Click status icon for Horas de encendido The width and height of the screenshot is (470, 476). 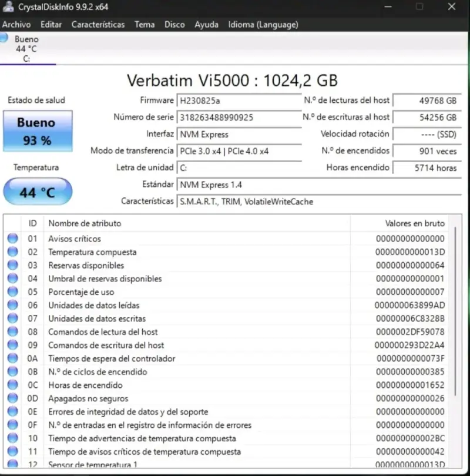13,385
